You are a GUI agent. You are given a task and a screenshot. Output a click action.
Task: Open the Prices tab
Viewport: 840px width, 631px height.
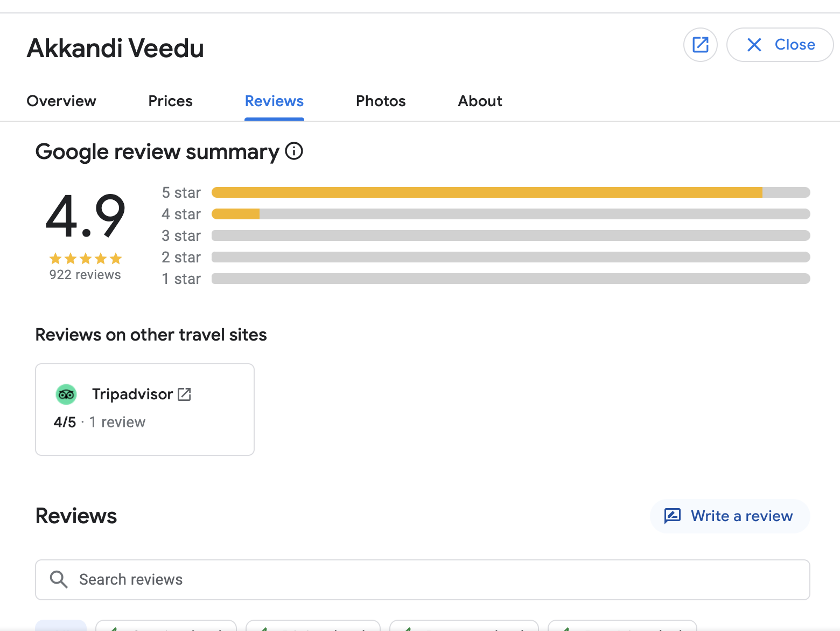pyautogui.click(x=170, y=101)
